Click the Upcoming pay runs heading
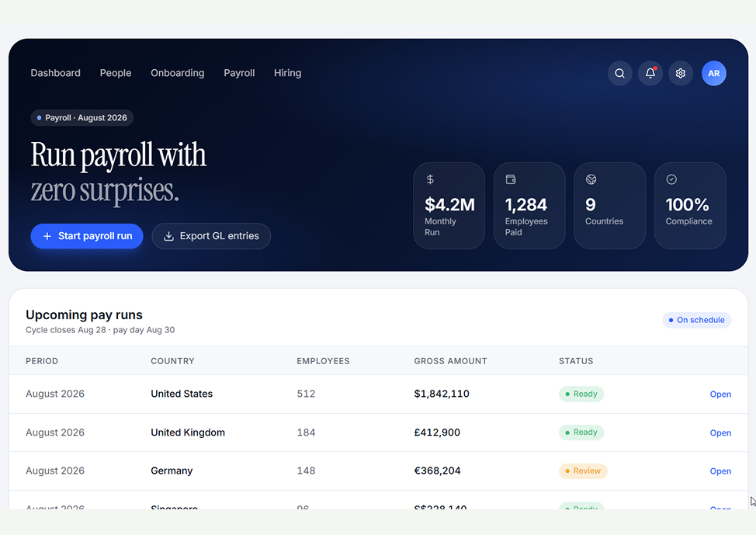Screen dimensions: 756x535 [x=84, y=315]
